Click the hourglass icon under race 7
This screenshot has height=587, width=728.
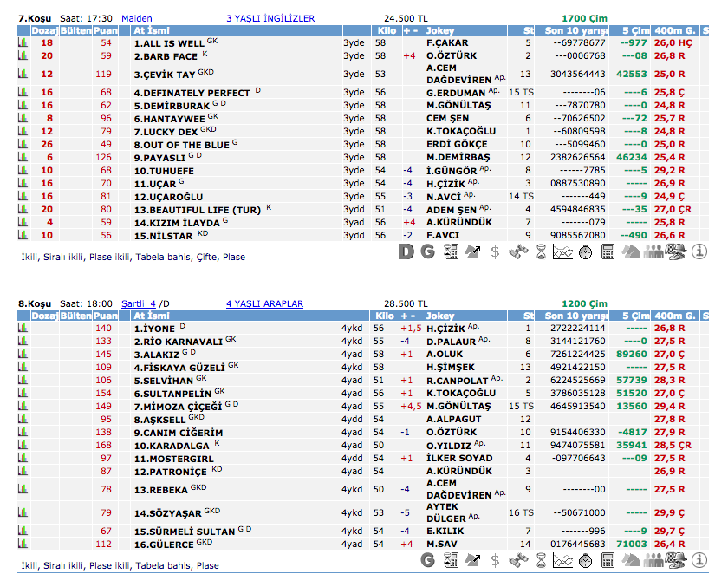point(540,251)
